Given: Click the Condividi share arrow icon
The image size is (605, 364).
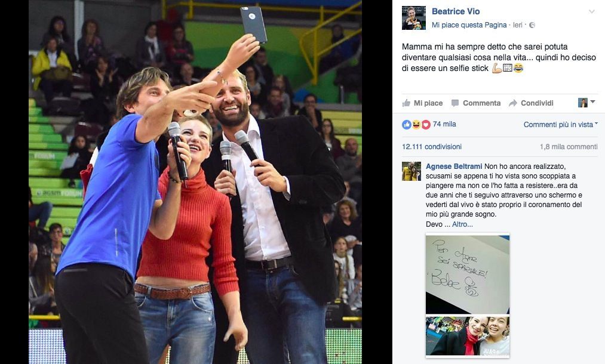Looking at the screenshot, I should pos(513,103).
